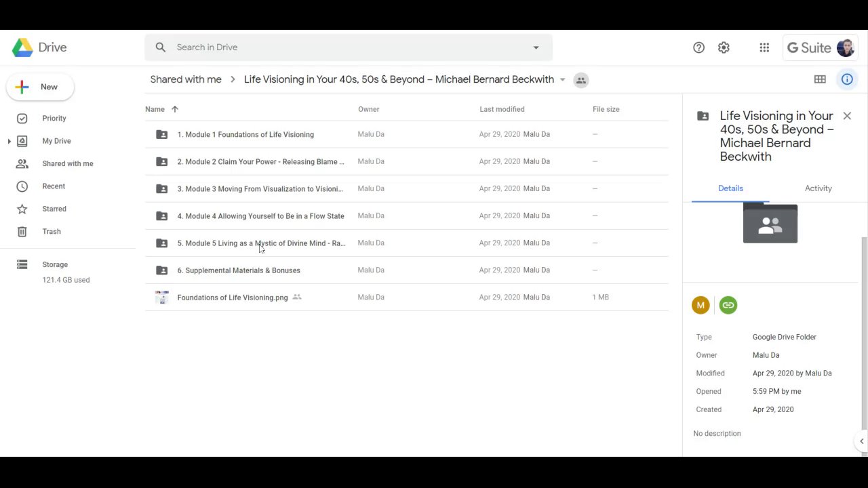
Task: Open the Last modified column header
Action: pyautogui.click(x=502, y=109)
